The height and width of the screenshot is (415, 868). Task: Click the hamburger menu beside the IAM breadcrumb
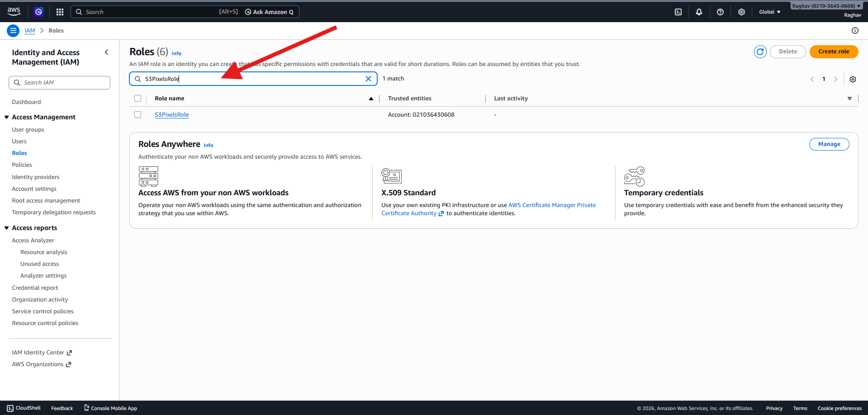pyautogui.click(x=13, y=30)
